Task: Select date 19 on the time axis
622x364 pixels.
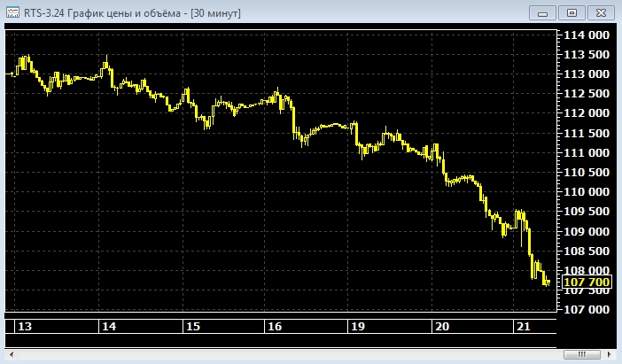Action: pyautogui.click(x=357, y=327)
